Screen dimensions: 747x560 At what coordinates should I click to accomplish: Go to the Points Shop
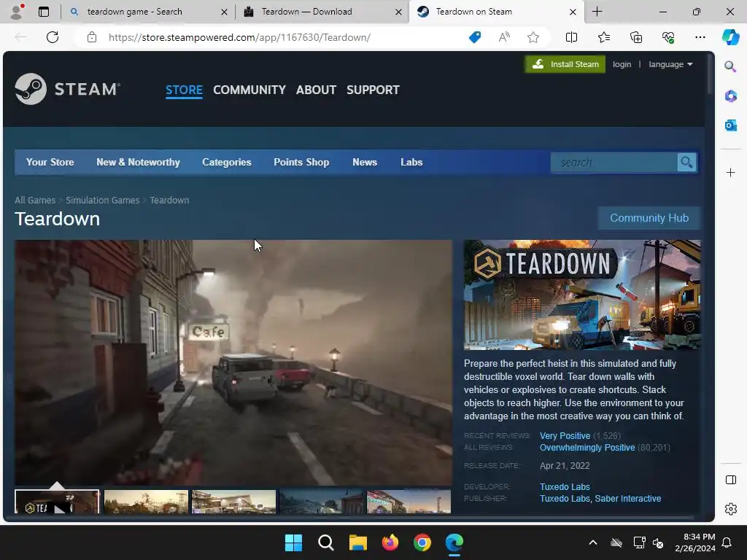[x=301, y=162]
